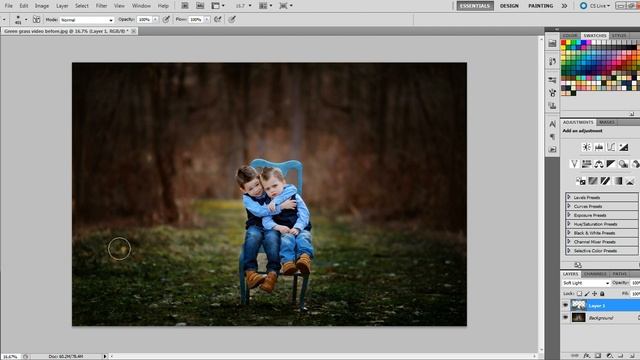Launch Bridge from the application bar
This screenshot has height=360, width=640.
(x=185, y=6)
